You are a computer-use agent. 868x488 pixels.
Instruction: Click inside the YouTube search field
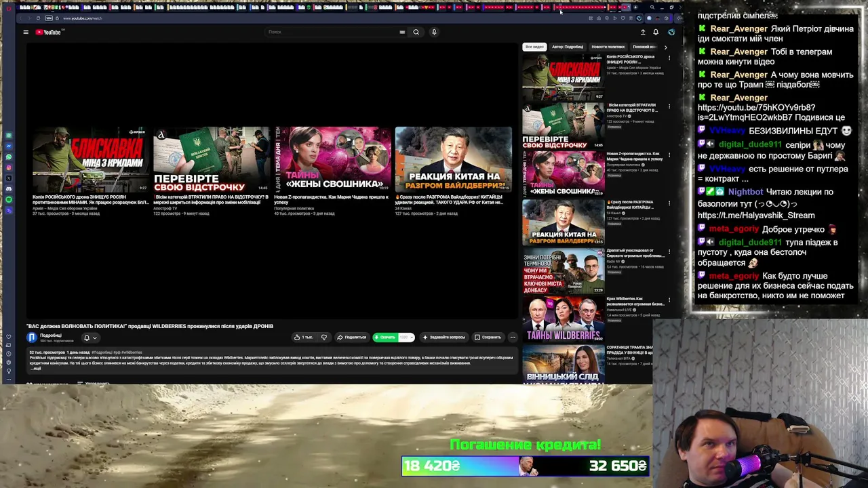[332, 32]
